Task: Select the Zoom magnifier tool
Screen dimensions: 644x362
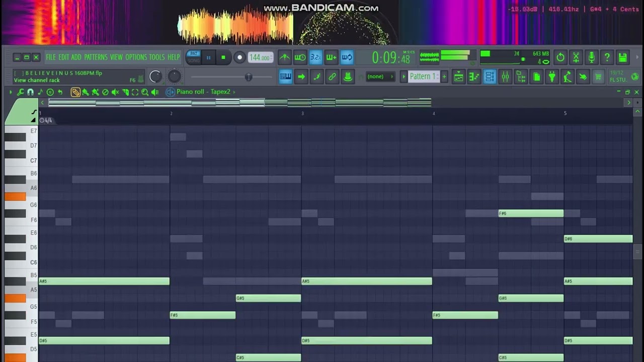Action: 145,92
